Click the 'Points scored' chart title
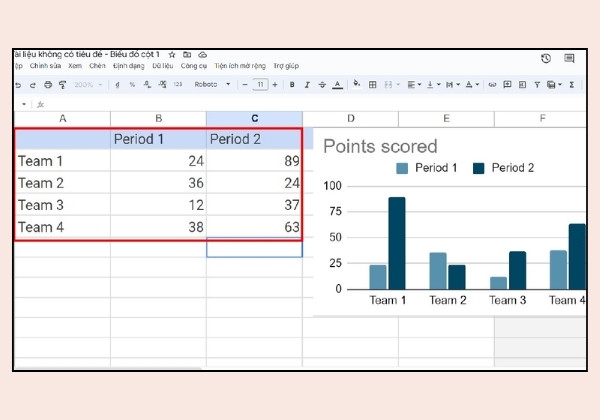 point(380,147)
